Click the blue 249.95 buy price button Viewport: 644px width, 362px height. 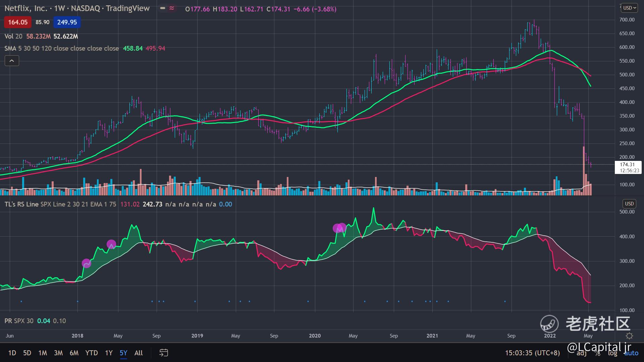coord(67,22)
